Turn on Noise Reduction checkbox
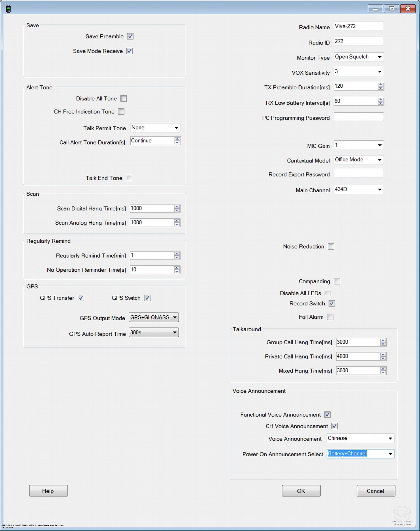420x531 pixels. click(x=331, y=246)
